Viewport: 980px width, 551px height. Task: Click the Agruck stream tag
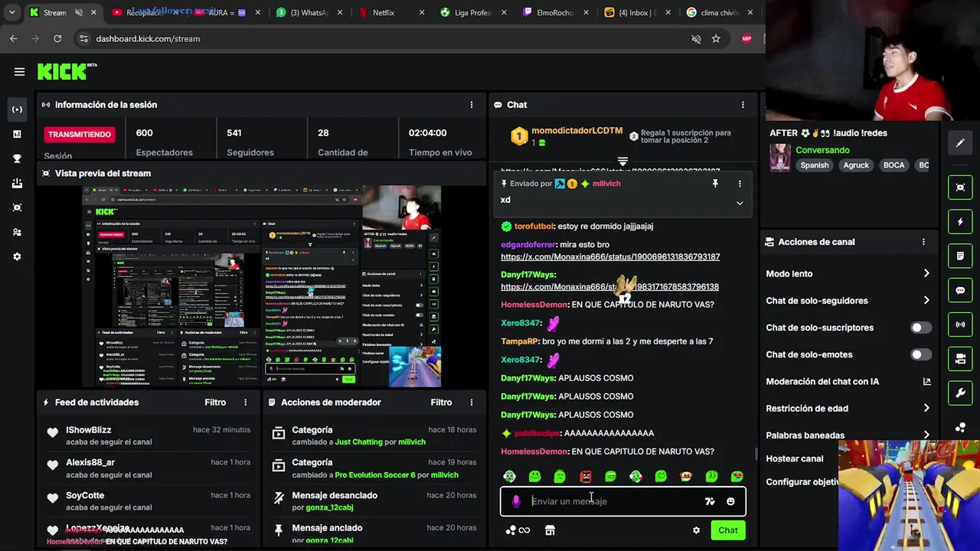pyautogui.click(x=856, y=165)
